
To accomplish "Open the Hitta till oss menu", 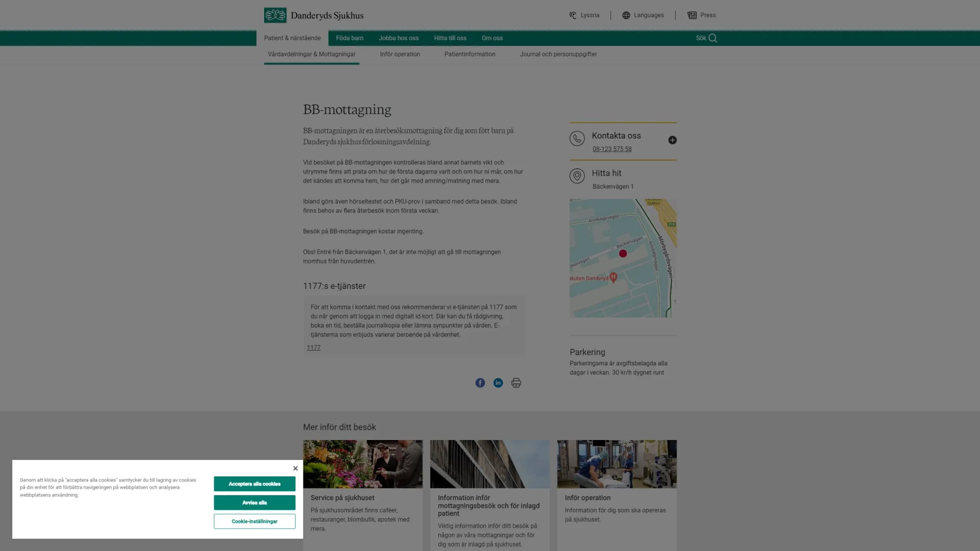I will click(x=450, y=38).
